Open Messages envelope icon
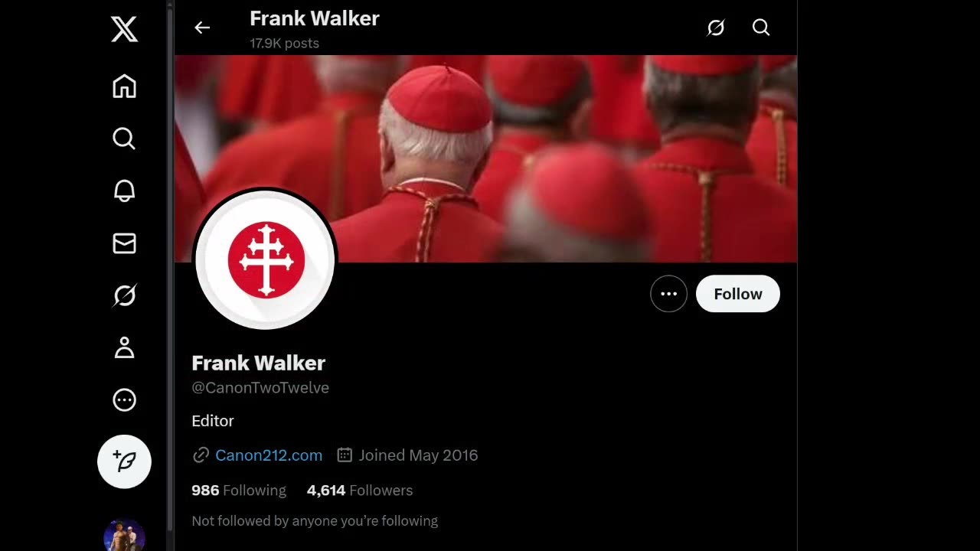 point(124,243)
